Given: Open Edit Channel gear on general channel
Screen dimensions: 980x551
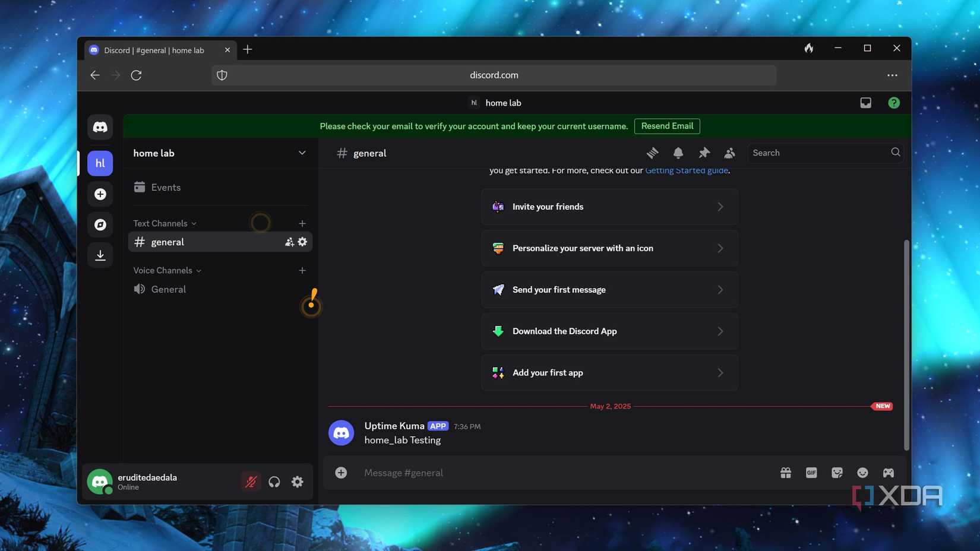Looking at the screenshot, I should point(302,242).
